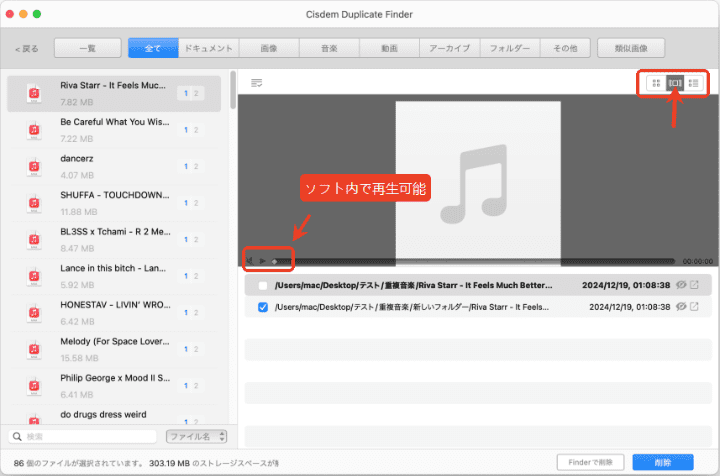
Task: Switch to detailed list view
Action: click(693, 83)
